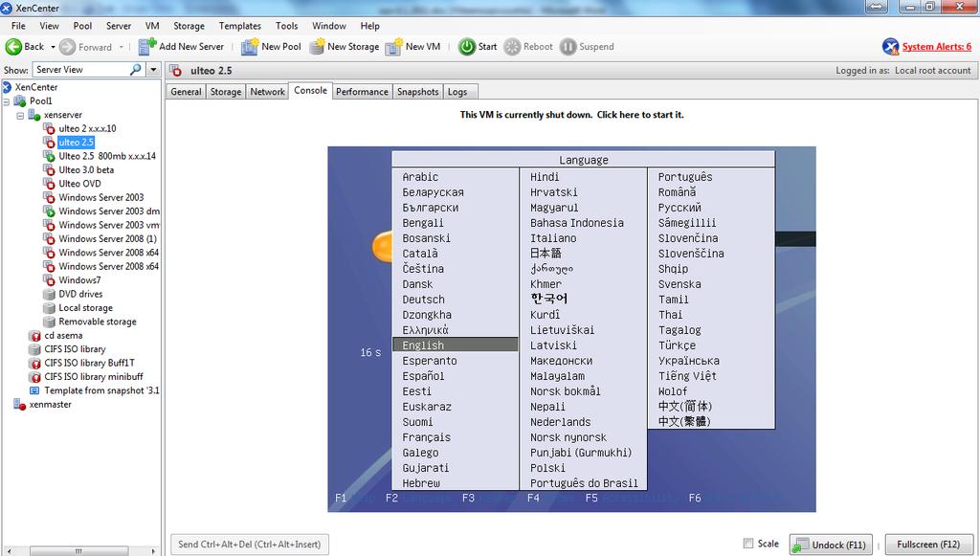Select the XenCenter root tree item
Viewport: 980px width, 556px height.
tap(36, 87)
